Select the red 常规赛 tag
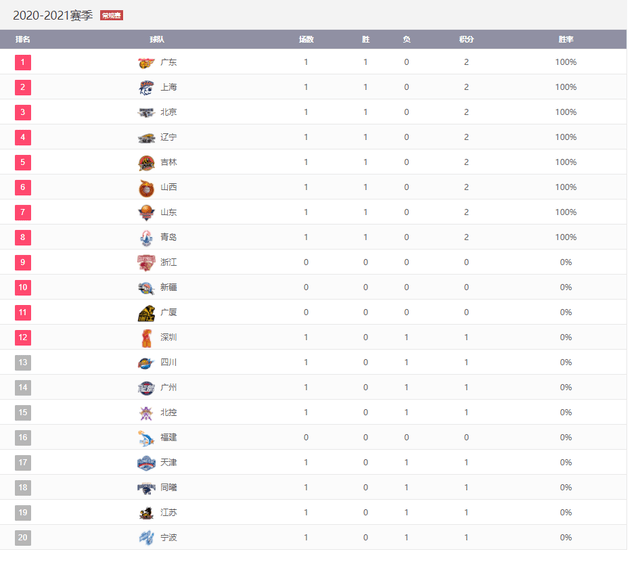 pos(111,16)
